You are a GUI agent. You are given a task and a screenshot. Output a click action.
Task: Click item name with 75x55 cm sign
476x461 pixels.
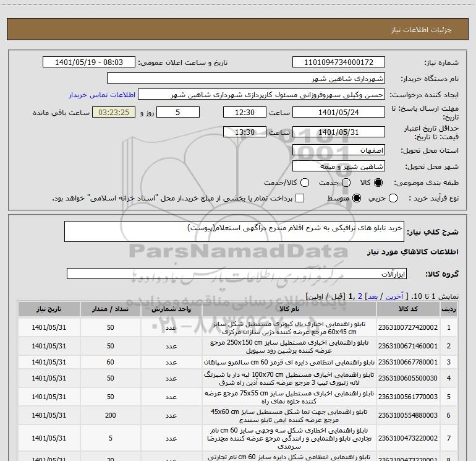tap(289, 397)
